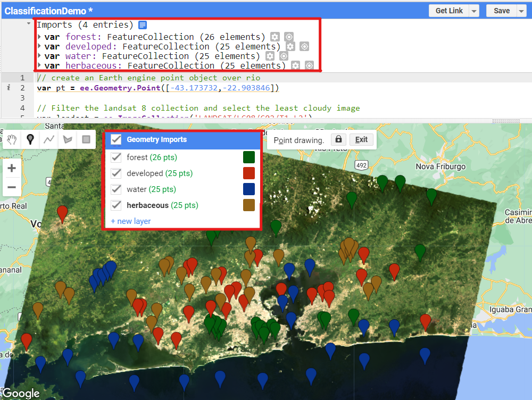This screenshot has width=532, height=400.
Task: Click the Geometry Imports panel header
Action: 182,140
